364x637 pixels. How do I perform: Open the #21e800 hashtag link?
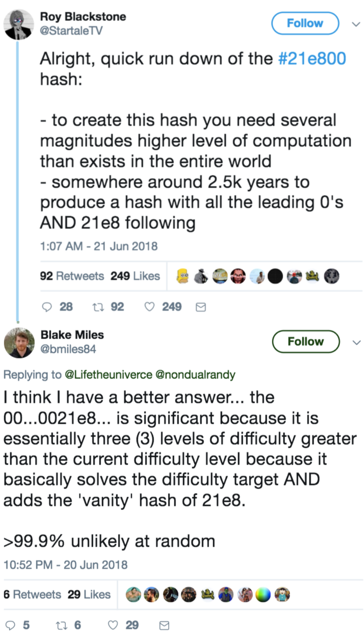point(312,59)
